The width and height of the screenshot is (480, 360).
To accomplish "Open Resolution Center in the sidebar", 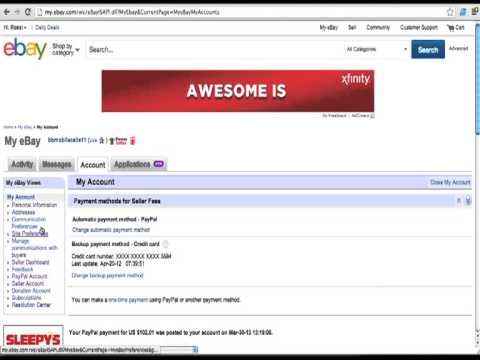I will (31, 305).
